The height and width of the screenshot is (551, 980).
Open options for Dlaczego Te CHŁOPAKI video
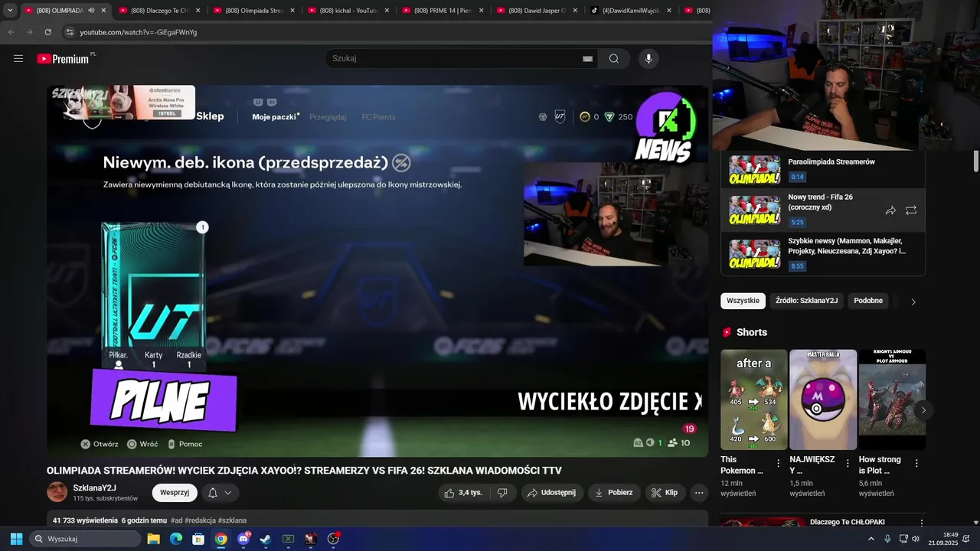[921, 523]
